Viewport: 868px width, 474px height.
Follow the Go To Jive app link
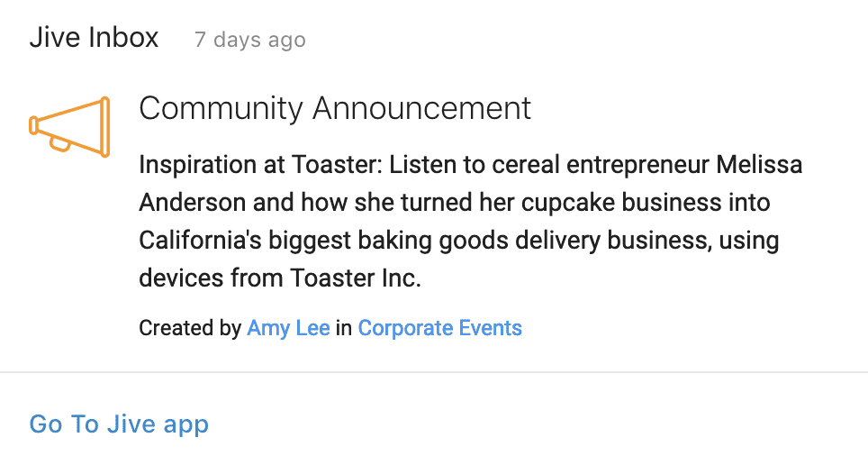119,424
